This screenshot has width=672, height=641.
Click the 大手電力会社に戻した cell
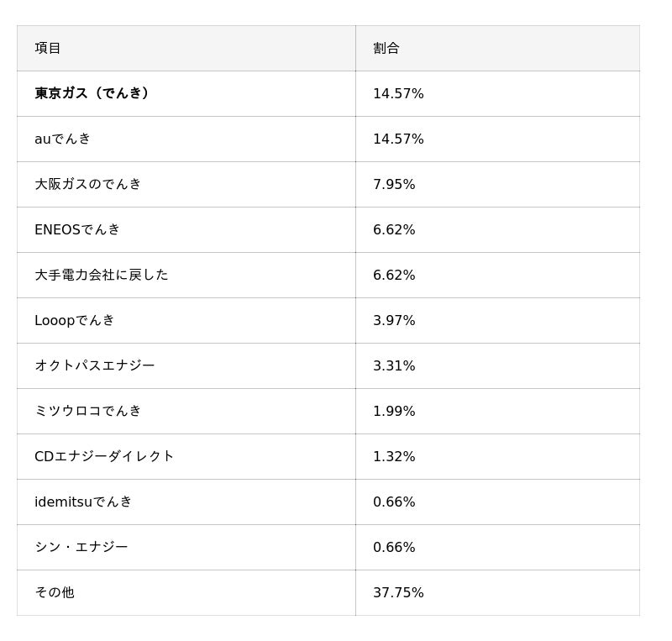pos(102,275)
